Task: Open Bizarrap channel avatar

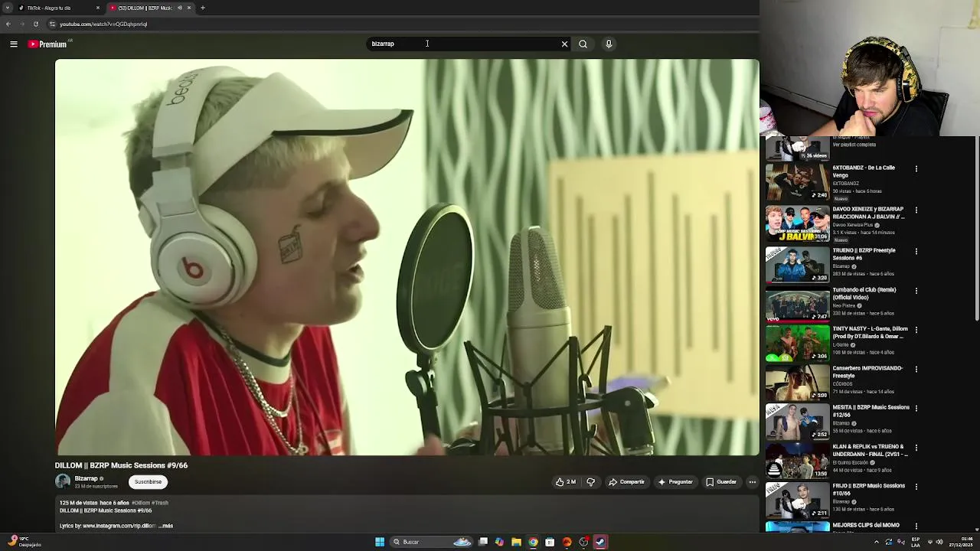Action: click(x=63, y=481)
